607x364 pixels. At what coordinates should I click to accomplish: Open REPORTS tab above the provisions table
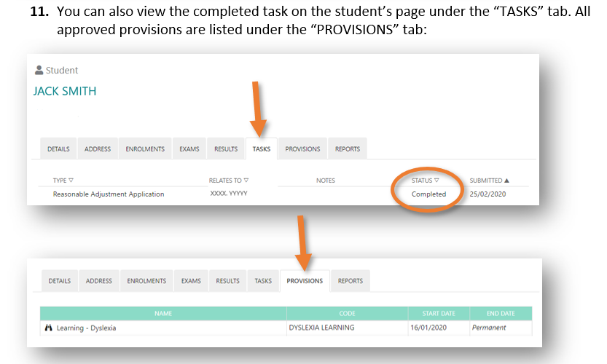(351, 281)
